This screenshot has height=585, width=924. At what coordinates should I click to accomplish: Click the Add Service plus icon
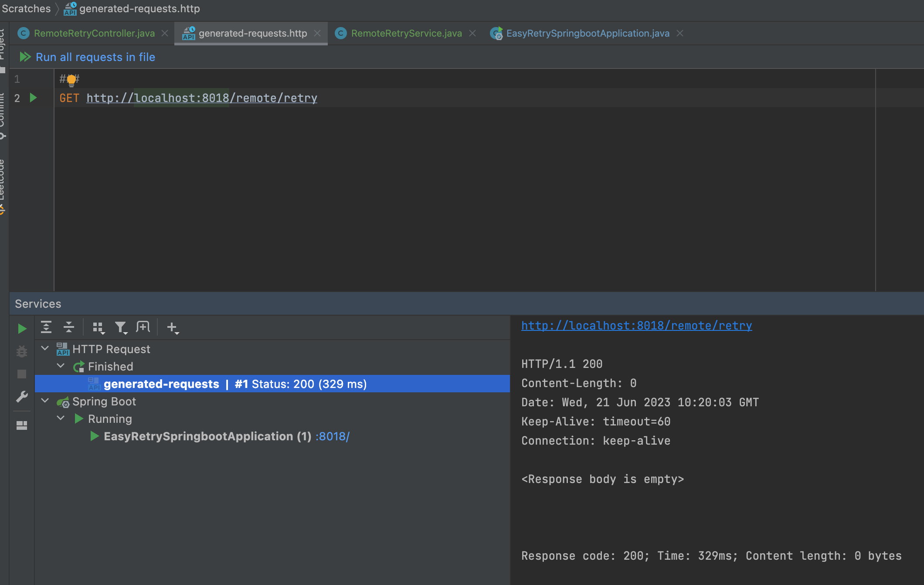click(172, 327)
